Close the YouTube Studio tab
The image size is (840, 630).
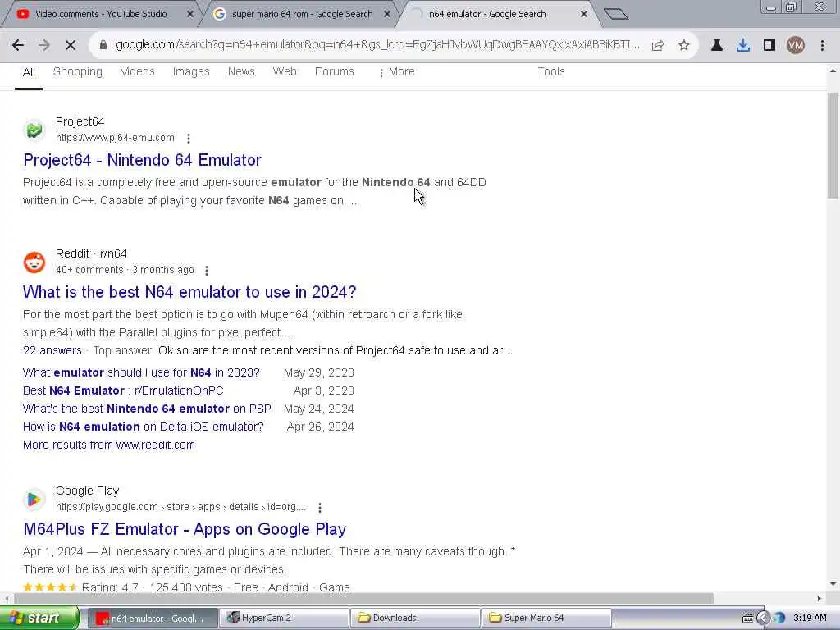point(189,15)
